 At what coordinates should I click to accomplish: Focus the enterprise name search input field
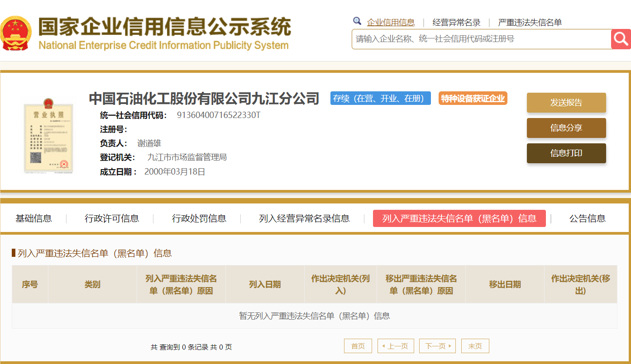[482, 39]
